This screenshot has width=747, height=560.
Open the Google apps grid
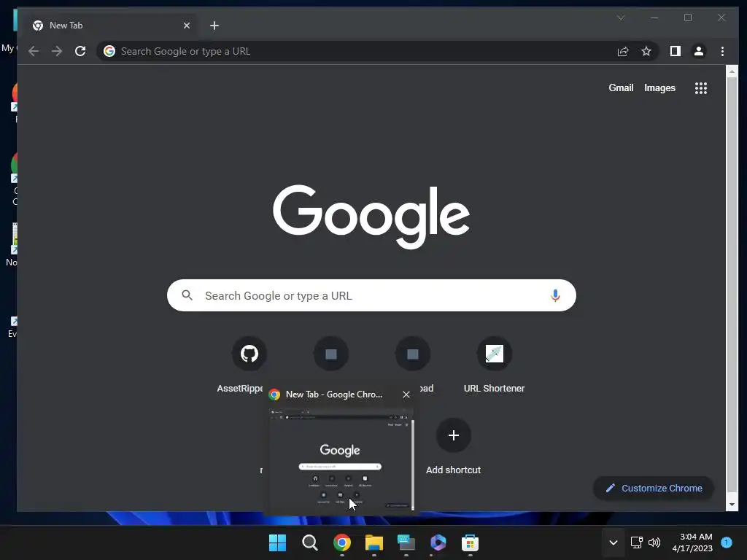click(700, 88)
